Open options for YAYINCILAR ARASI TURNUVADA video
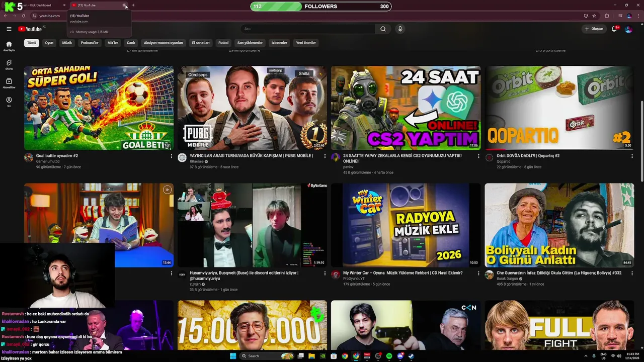The image size is (644, 362). pos(325,156)
